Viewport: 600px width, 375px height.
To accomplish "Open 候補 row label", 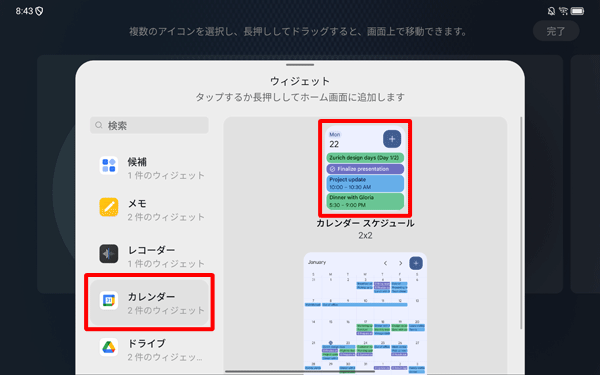I will pos(137,162).
